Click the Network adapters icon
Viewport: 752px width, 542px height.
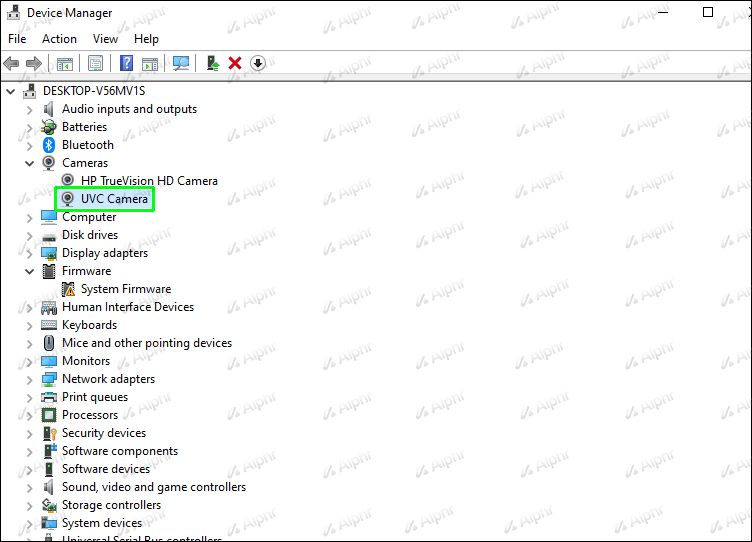point(49,379)
